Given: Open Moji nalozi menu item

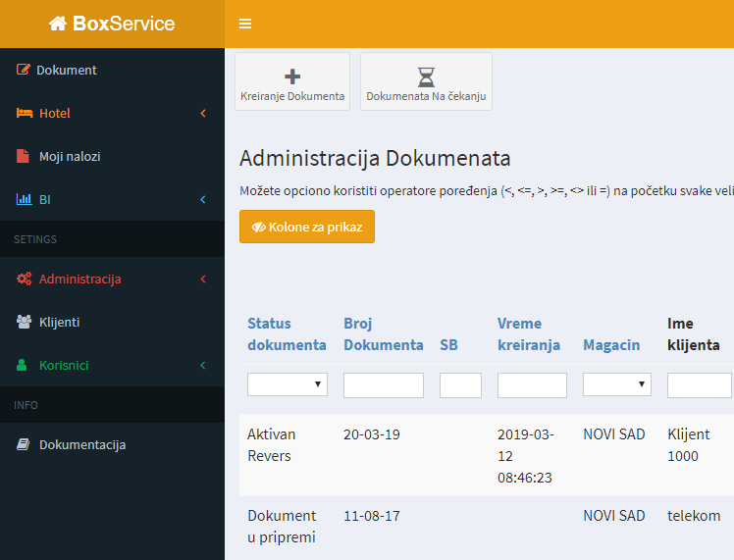Looking at the screenshot, I should [x=112, y=156].
